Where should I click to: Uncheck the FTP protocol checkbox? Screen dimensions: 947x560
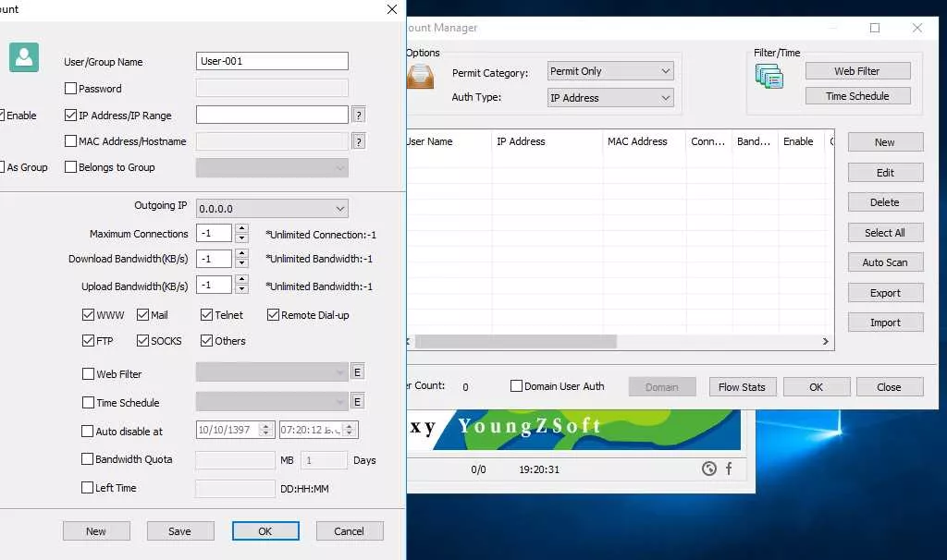[88, 341]
